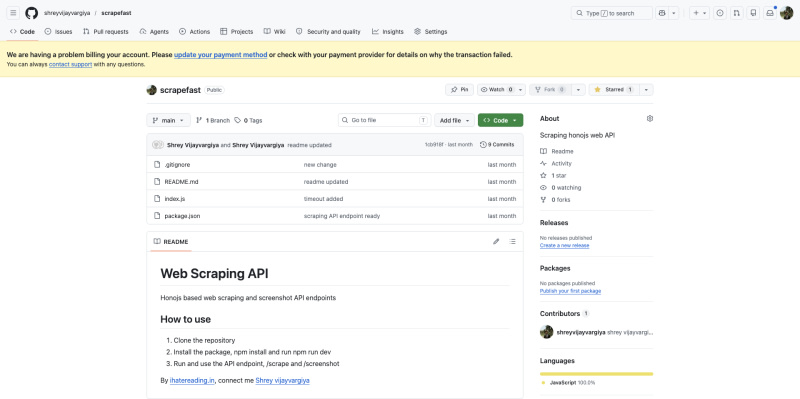Open the green Code dropdown button
Viewport: 800px width, 399px height.
point(501,120)
